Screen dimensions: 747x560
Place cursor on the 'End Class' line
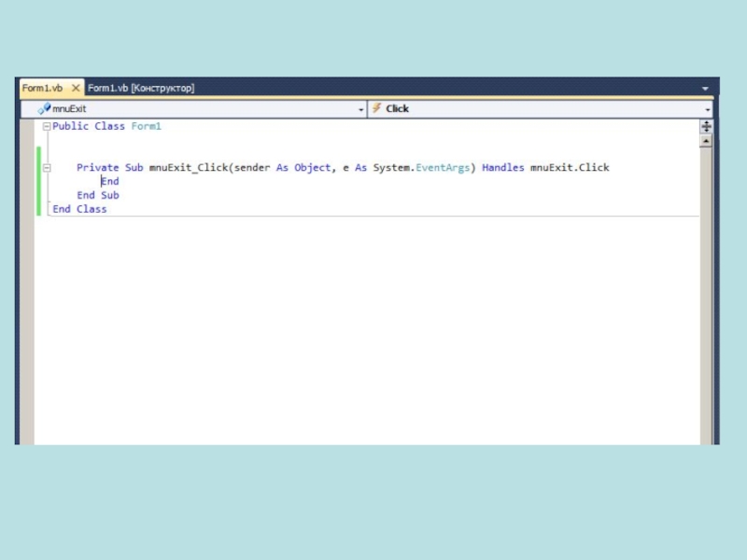click(79, 210)
